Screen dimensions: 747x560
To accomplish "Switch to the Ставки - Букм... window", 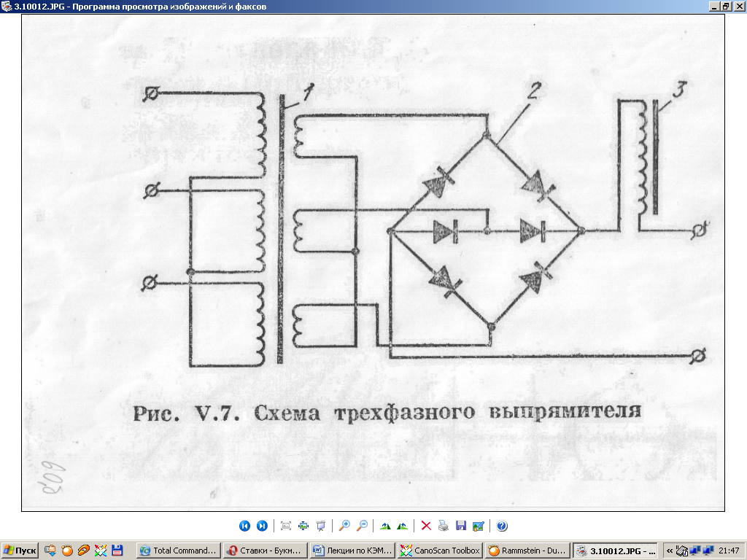I will point(265,551).
